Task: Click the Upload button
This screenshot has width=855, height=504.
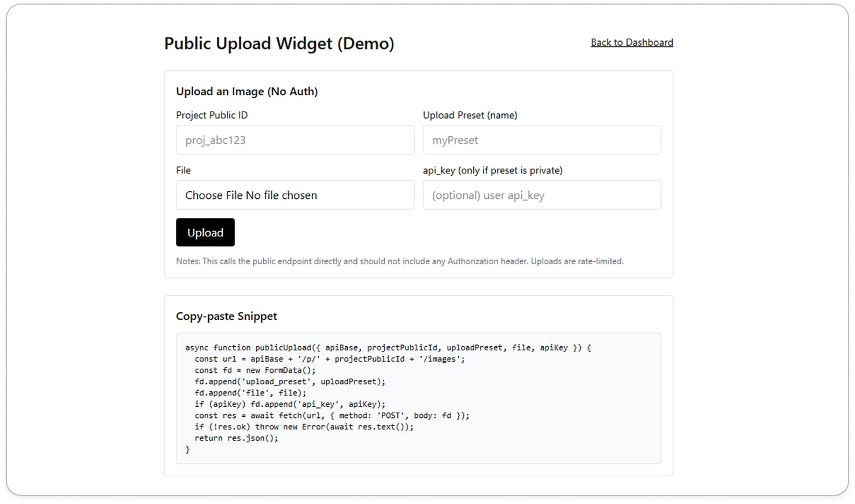Action: (x=205, y=232)
